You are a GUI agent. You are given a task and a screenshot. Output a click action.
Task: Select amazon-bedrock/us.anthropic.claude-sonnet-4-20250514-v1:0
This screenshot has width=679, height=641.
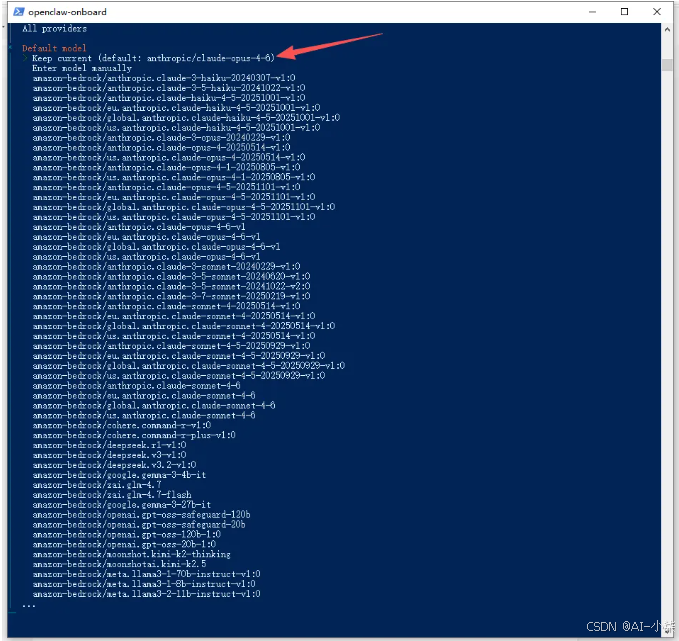point(174,336)
